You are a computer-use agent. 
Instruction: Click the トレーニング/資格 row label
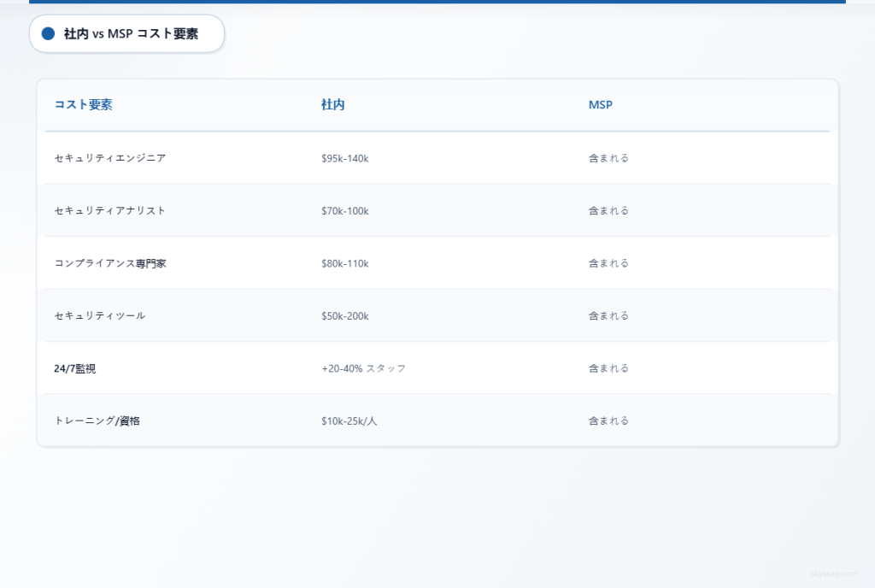coord(97,421)
